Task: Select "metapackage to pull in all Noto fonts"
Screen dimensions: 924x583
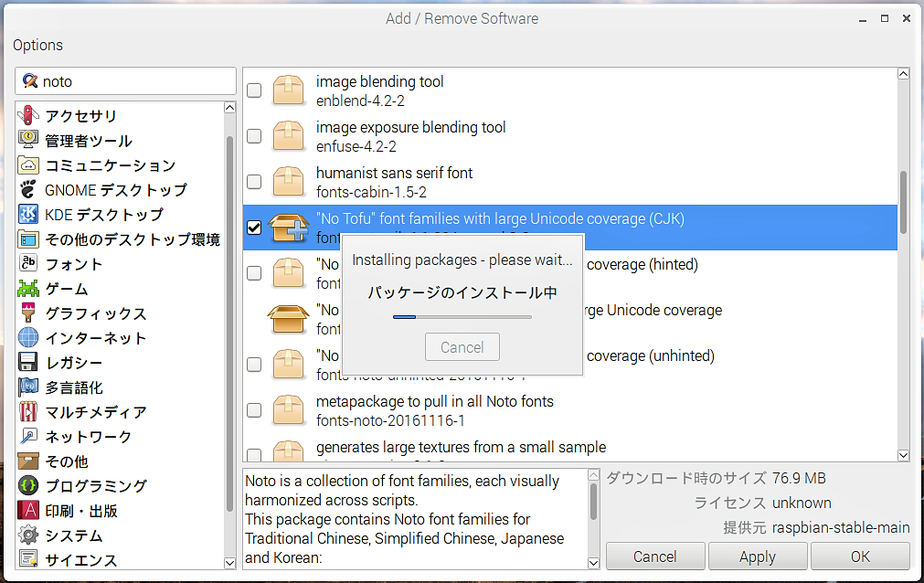Action: (x=435, y=401)
